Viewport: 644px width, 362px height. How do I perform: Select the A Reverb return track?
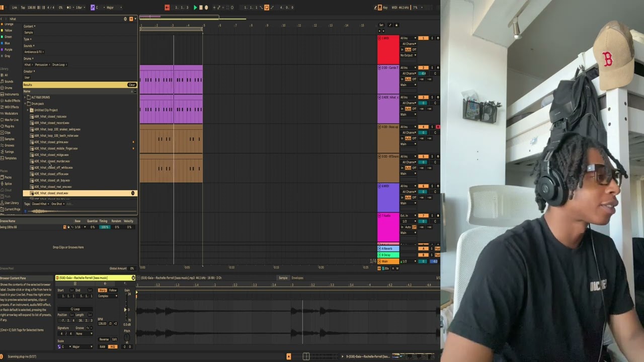[388, 248]
